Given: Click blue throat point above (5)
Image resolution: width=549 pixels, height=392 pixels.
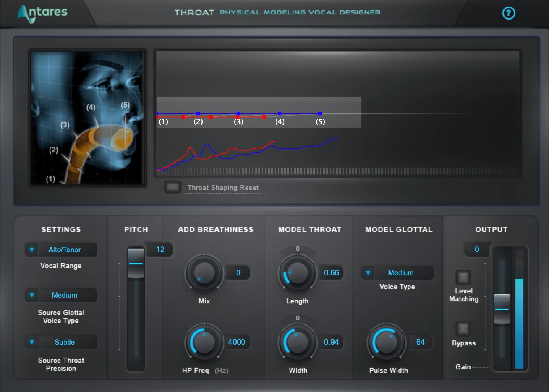Looking at the screenshot, I should click(320, 113).
